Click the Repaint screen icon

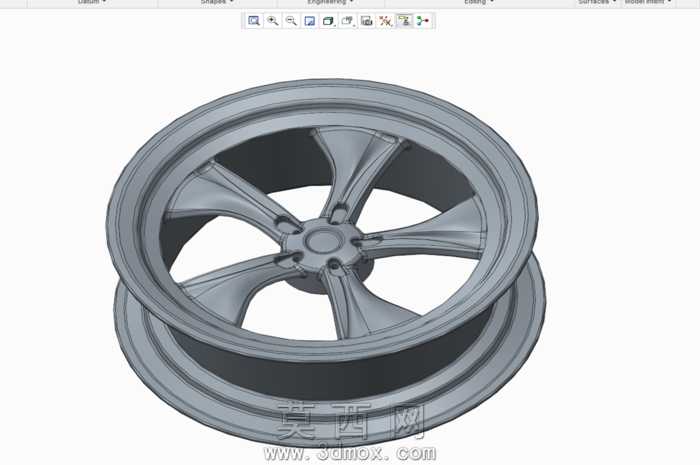click(309, 21)
